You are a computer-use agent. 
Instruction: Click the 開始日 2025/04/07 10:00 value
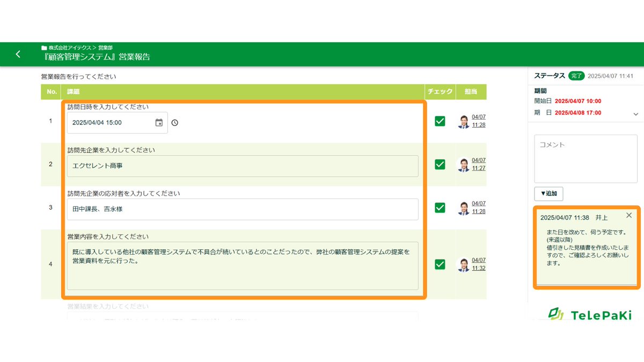point(577,101)
